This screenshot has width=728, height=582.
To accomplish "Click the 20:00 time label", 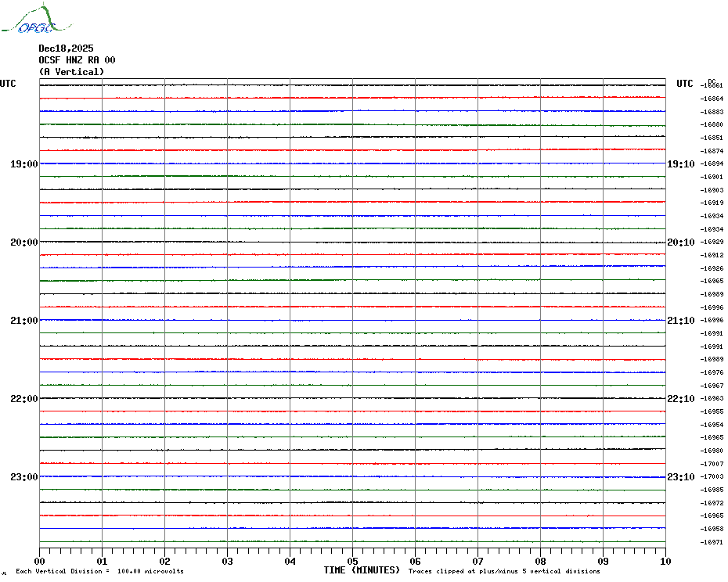I will pos(24,242).
